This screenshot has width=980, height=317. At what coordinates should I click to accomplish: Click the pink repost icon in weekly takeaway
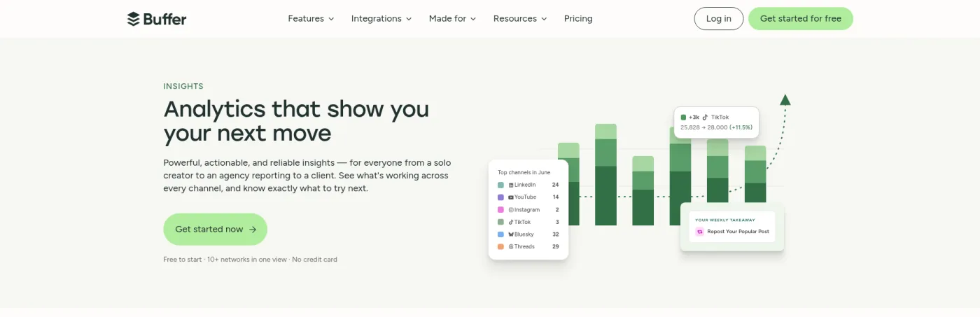coord(699,232)
